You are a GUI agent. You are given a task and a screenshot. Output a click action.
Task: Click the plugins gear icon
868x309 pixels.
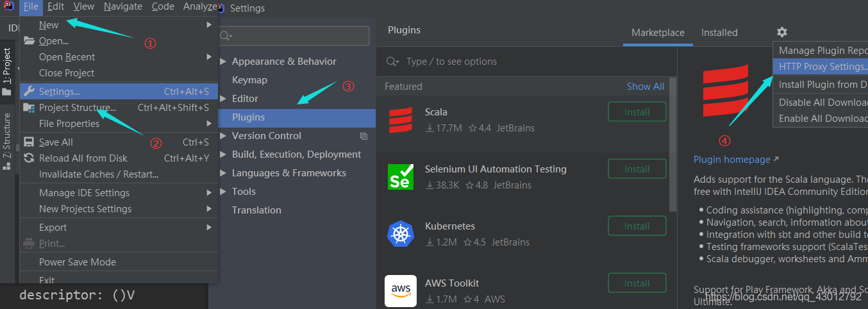tap(781, 32)
